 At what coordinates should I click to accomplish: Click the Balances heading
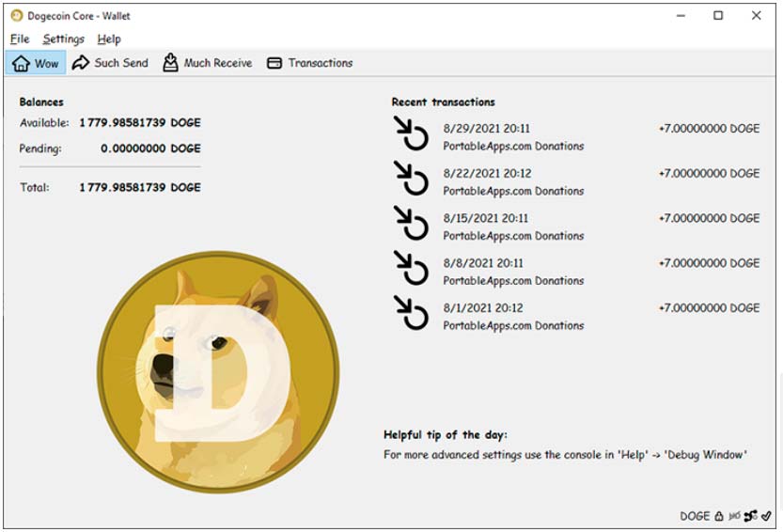pyautogui.click(x=41, y=102)
